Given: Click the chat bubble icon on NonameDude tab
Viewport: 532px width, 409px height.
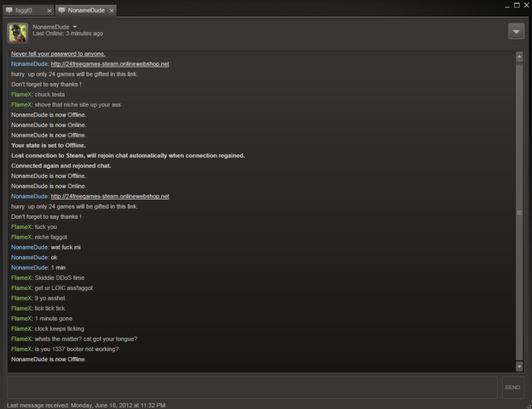Looking at the screenshot, I should [x=62, y=10].
